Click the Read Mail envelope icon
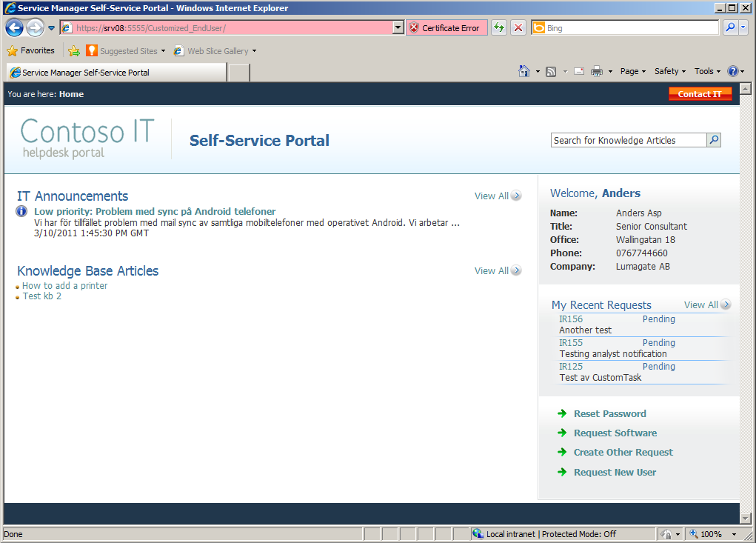This screenshot has height=543, width=756. pyautogui.click(x=580, y=71)
